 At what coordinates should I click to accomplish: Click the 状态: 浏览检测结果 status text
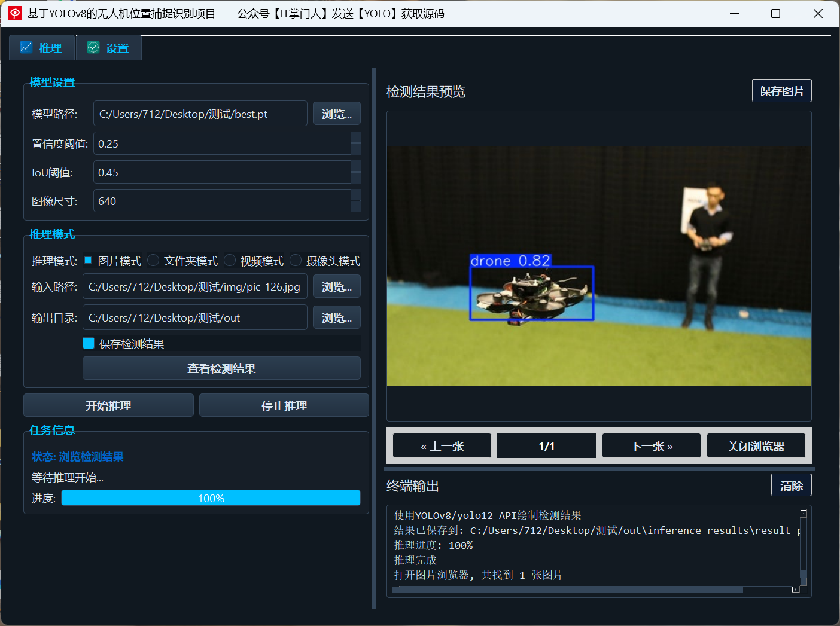[78, 457]
